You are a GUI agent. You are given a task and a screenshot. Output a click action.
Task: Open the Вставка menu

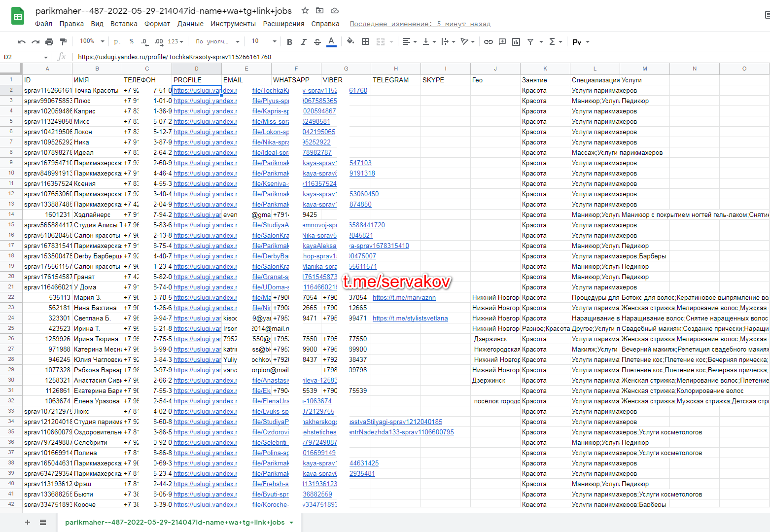pyautogui.click(x=124, y=24)
